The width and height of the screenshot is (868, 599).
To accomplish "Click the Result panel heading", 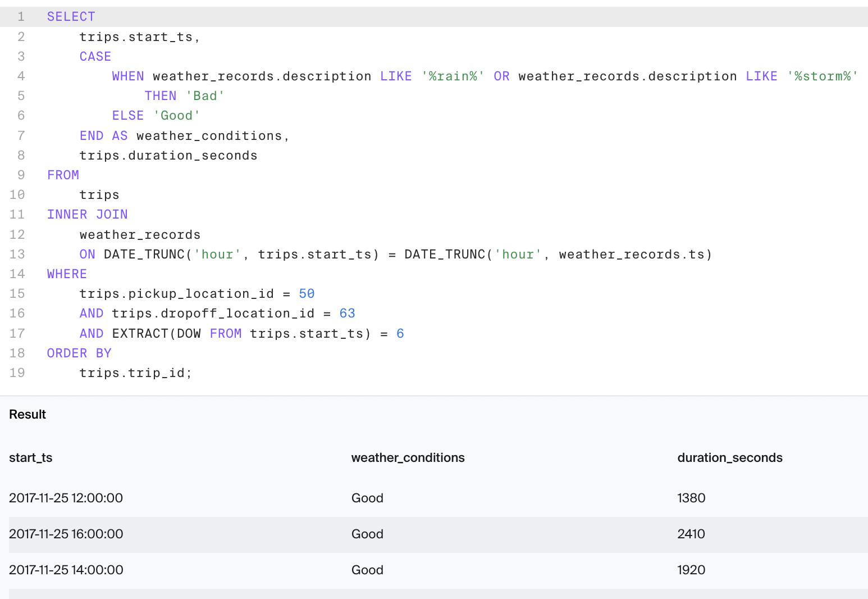I will tap(28, 415).
